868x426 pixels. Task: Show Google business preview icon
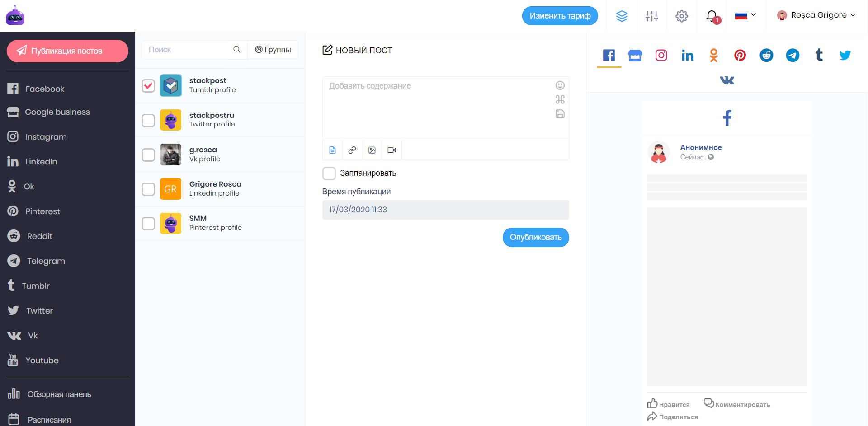click(635, 56)
